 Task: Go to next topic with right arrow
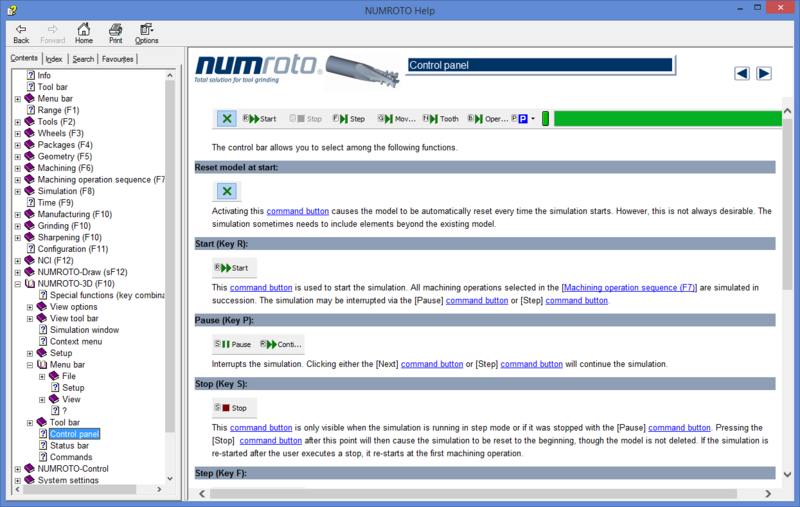(763, 73)
